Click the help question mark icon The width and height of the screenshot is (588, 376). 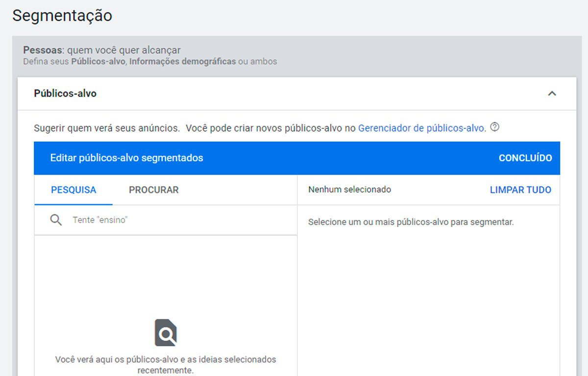pos(495,127)
